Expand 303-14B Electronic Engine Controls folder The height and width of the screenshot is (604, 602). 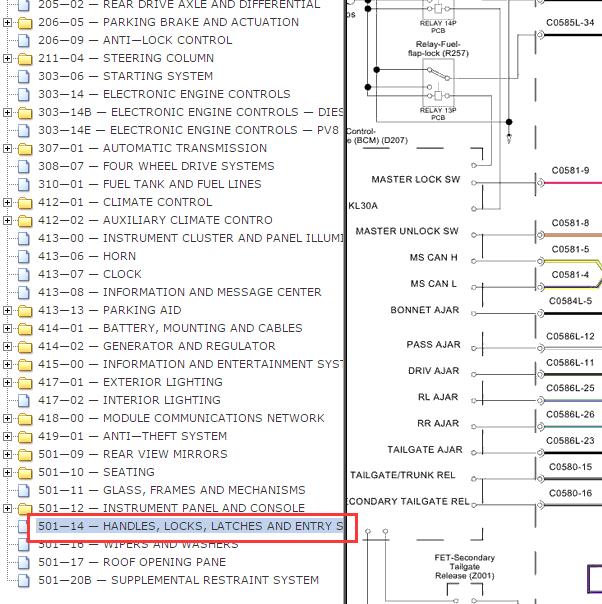7,112
